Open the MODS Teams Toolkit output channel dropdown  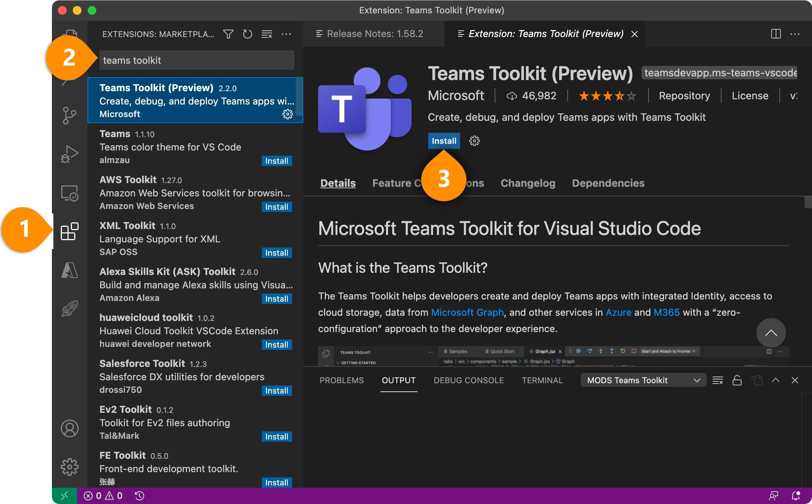tap(643, 380)
